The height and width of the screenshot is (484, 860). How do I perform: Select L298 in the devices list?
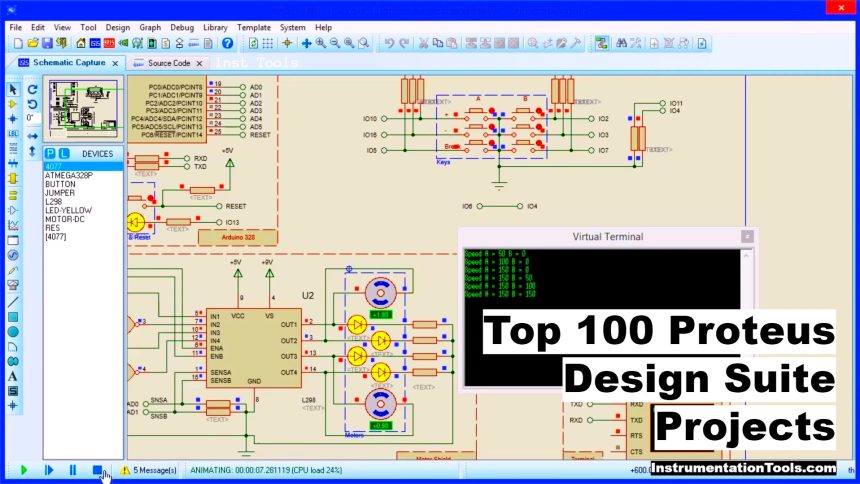click(x=83, y=202)
